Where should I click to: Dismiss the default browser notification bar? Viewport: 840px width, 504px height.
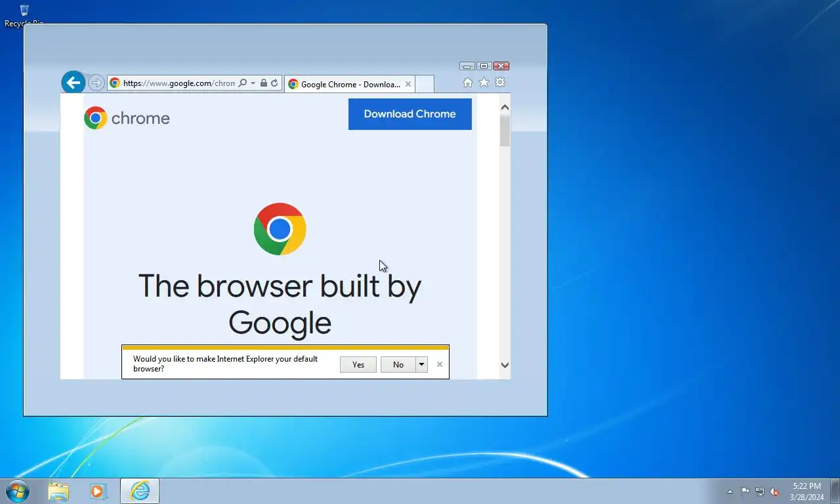440,364
